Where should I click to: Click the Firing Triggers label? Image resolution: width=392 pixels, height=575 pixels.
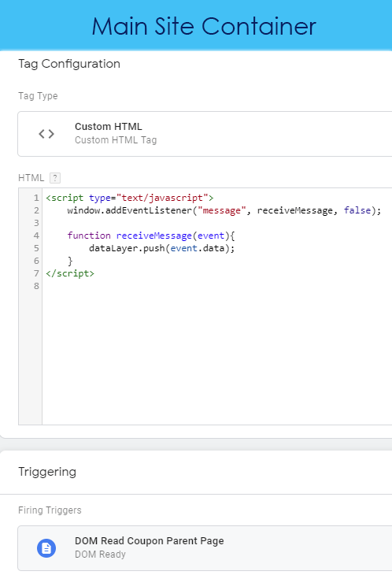tap(50, 510)
